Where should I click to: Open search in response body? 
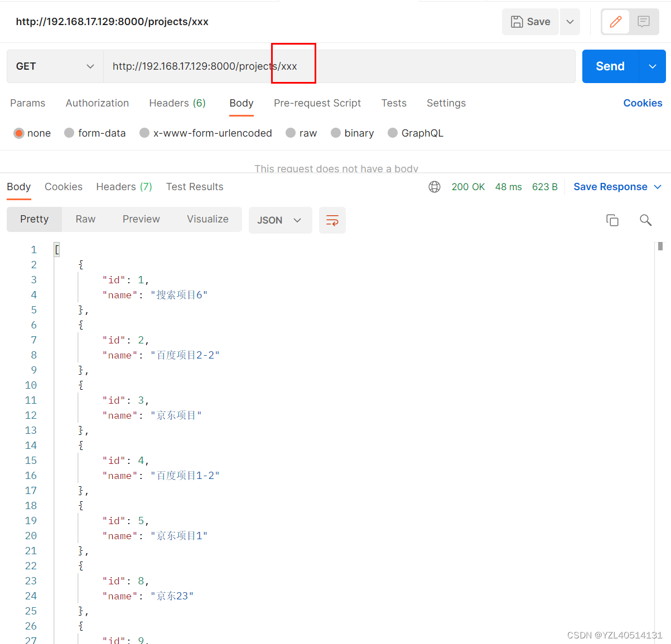pyautogui.click(x=645, y=220)
